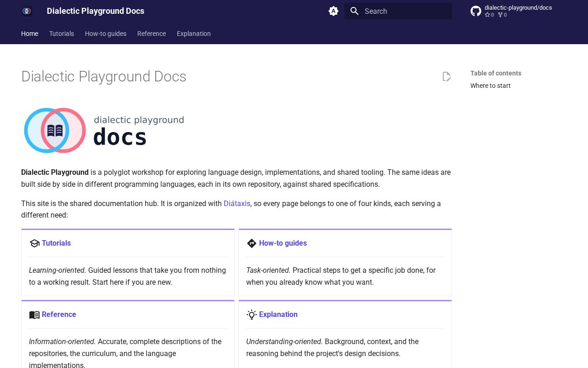The height and width of the screenshot is (368, 588).
Task: Toggle the light/dark color scheme
Action: [334, 11]
